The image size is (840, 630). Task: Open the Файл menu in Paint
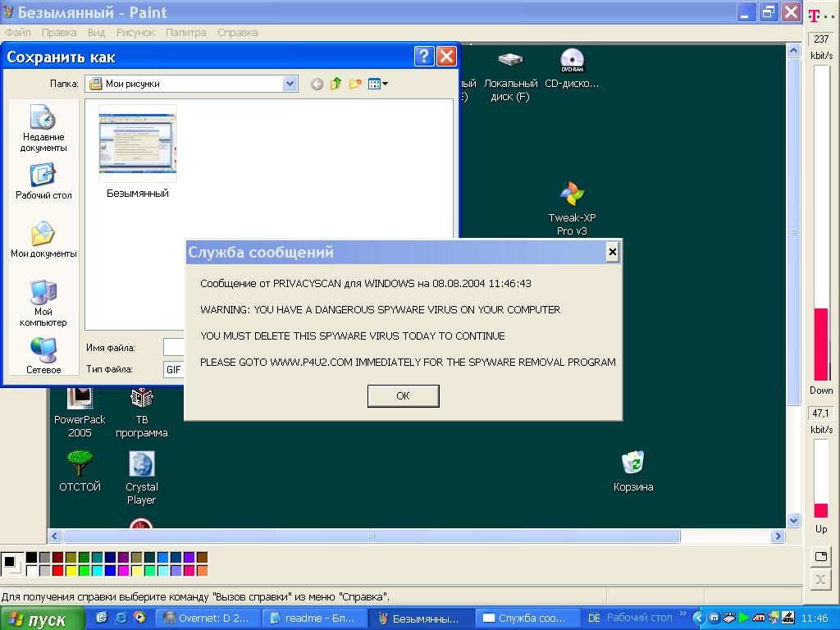[18, 32]
